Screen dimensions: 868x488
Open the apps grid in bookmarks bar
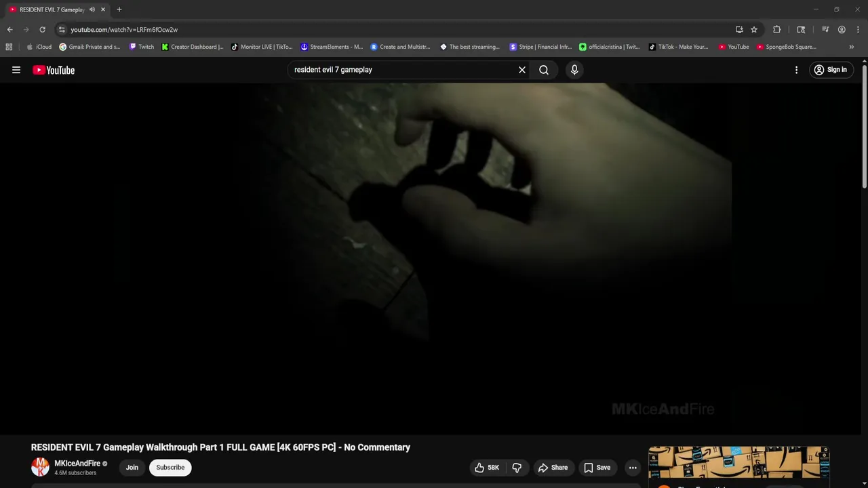[x=9, y=47]
